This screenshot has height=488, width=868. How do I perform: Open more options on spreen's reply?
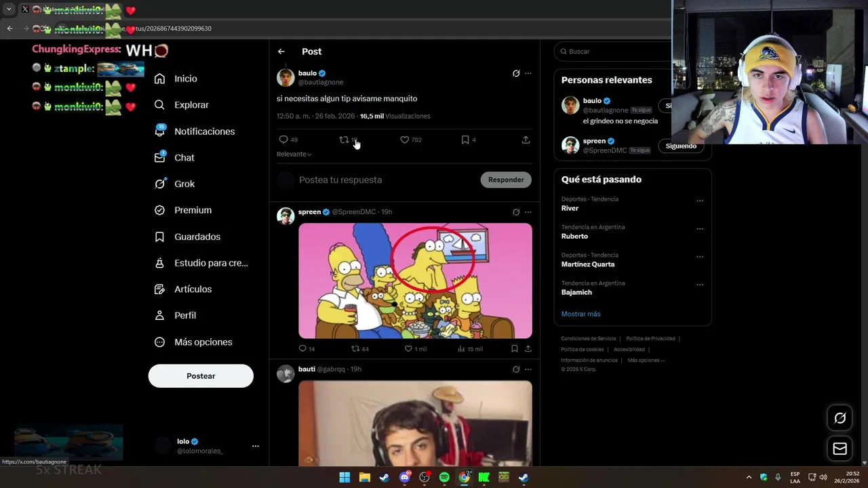click(528, 212)
